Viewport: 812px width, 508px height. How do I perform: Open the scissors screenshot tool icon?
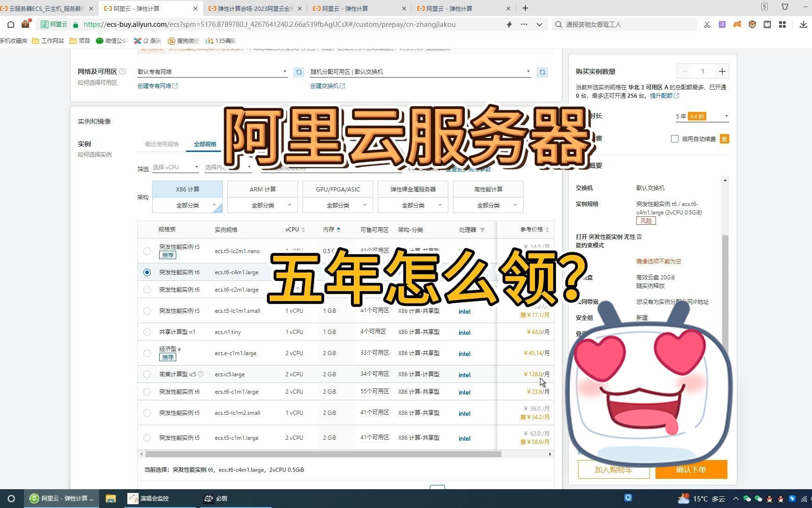tap(707, 24)
